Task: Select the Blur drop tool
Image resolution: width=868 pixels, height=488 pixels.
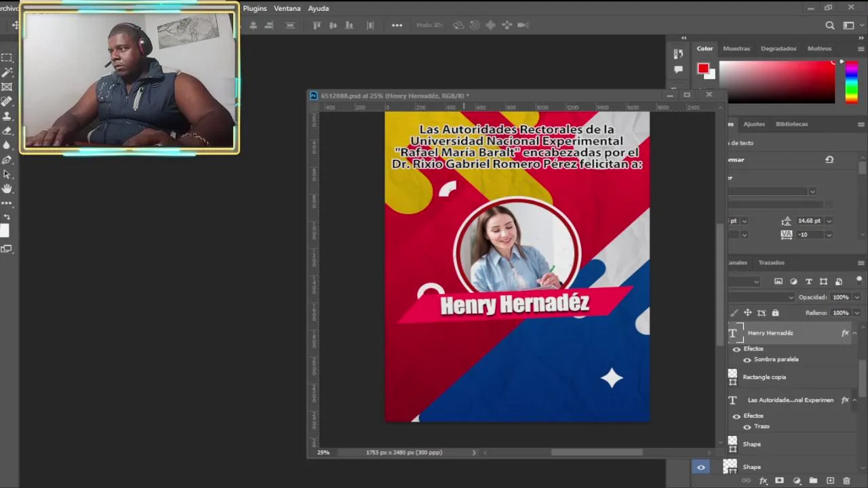Action: (7, 145)
